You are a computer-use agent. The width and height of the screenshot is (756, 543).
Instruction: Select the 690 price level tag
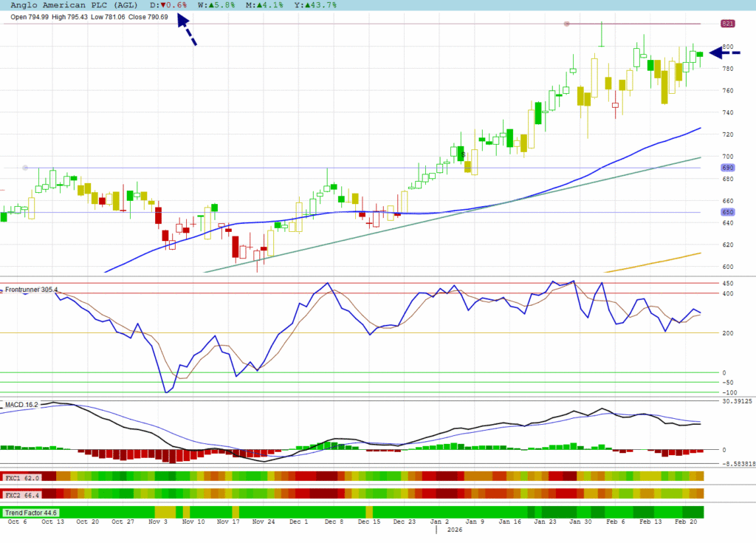[727, 168]
